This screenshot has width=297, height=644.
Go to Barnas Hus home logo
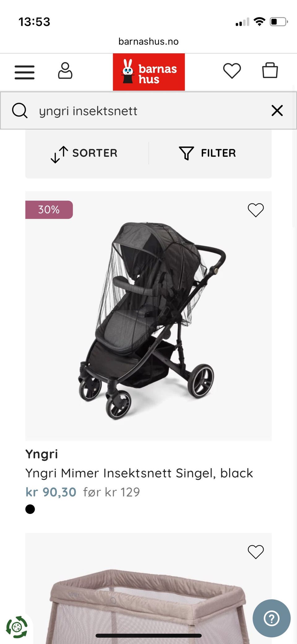pyautogui.click(x=149, y=72)
